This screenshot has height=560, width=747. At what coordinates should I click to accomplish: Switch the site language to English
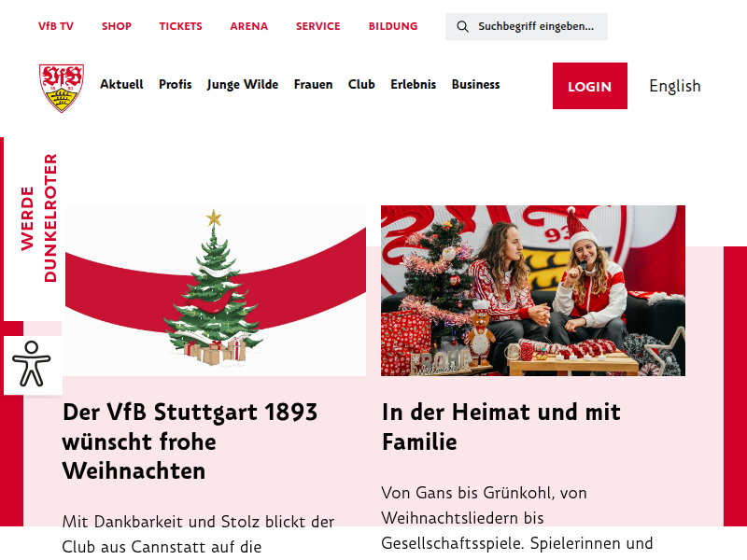[675, 86]
